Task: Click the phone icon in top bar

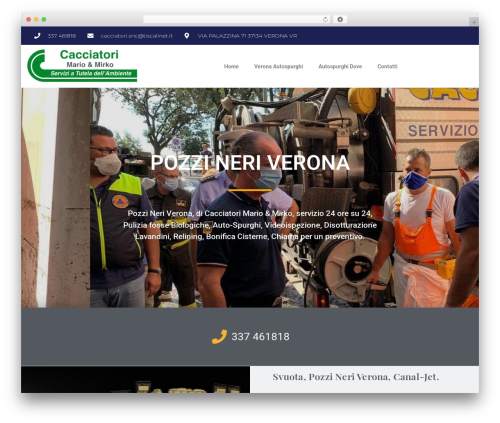Action: (x=37, y=36)
